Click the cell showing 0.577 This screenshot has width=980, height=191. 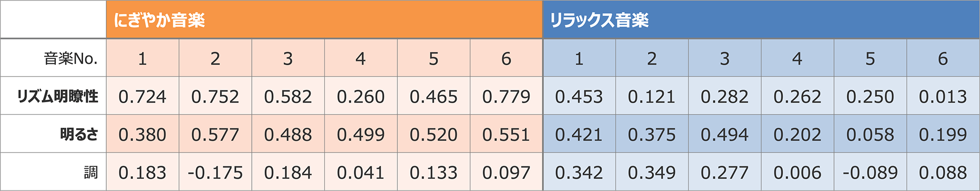coord(215,134)
